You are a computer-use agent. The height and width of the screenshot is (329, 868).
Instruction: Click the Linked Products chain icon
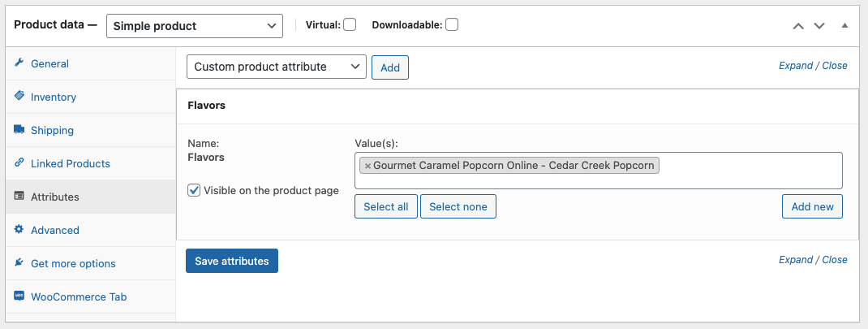19,162
